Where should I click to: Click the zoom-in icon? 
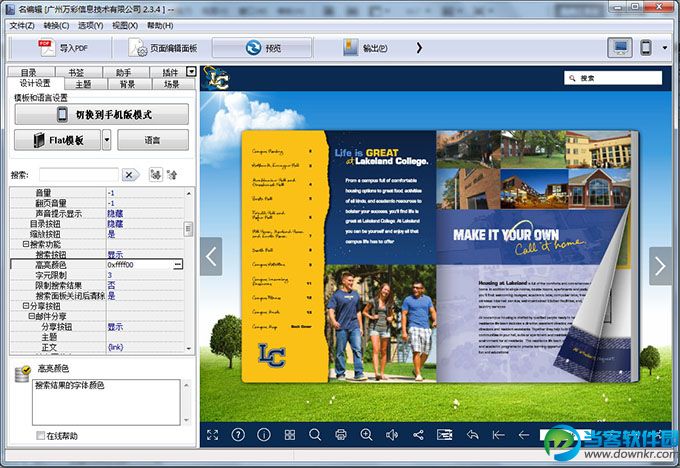pos(366,435)
